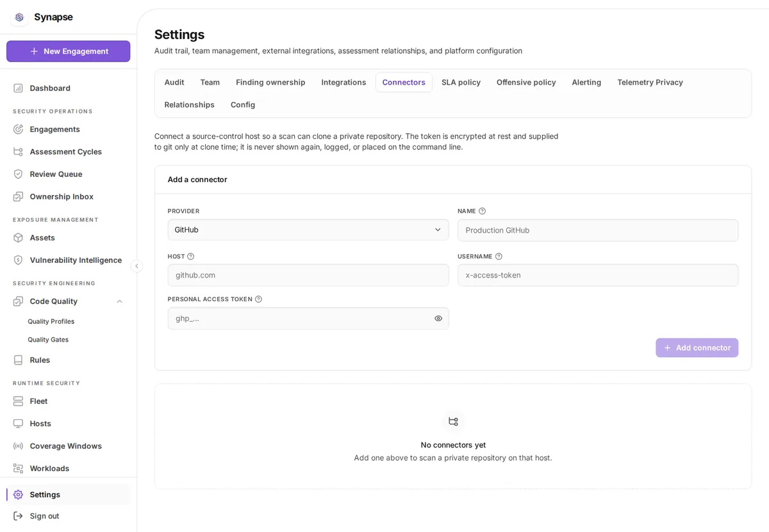Click the Code Quality icon
769x532 pixels.
point(18,301)
